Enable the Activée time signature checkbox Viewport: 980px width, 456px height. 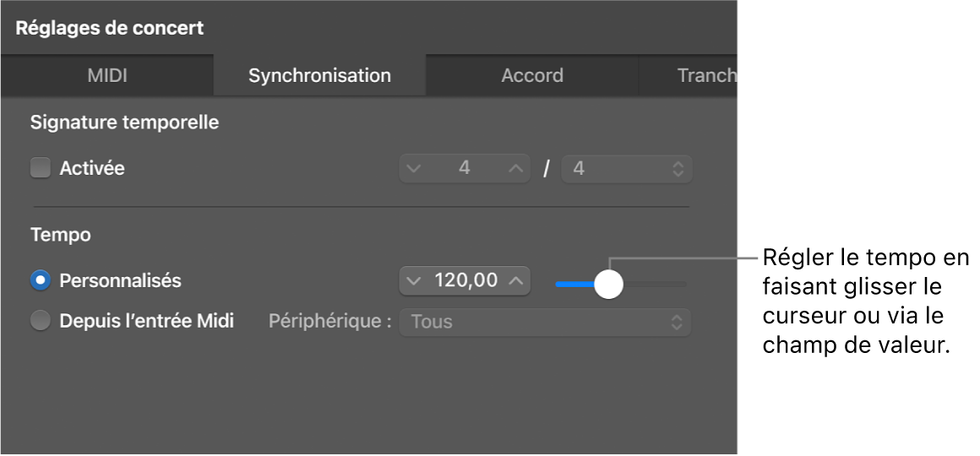pos(41,169)
